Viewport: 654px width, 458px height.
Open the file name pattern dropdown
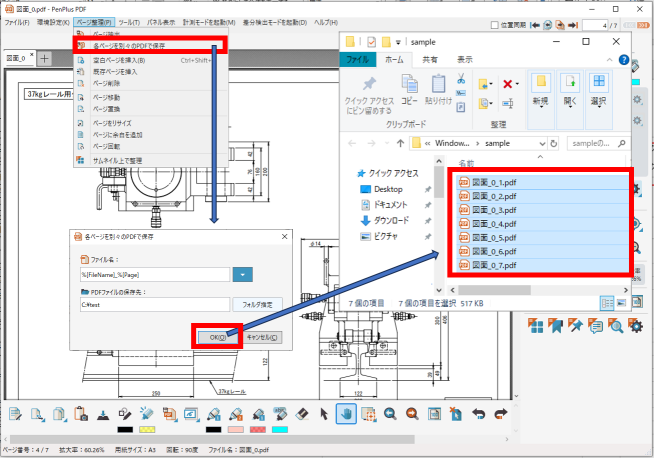[243, 273]
